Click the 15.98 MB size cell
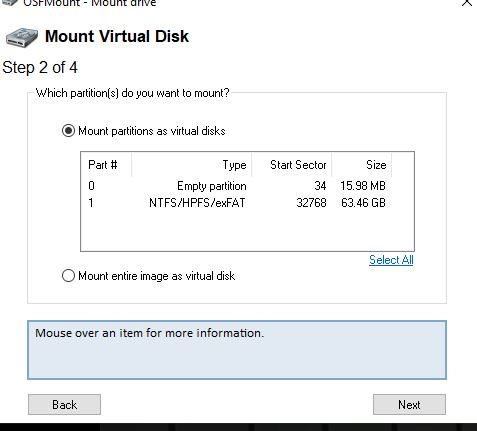 click(x=363, y=186)
